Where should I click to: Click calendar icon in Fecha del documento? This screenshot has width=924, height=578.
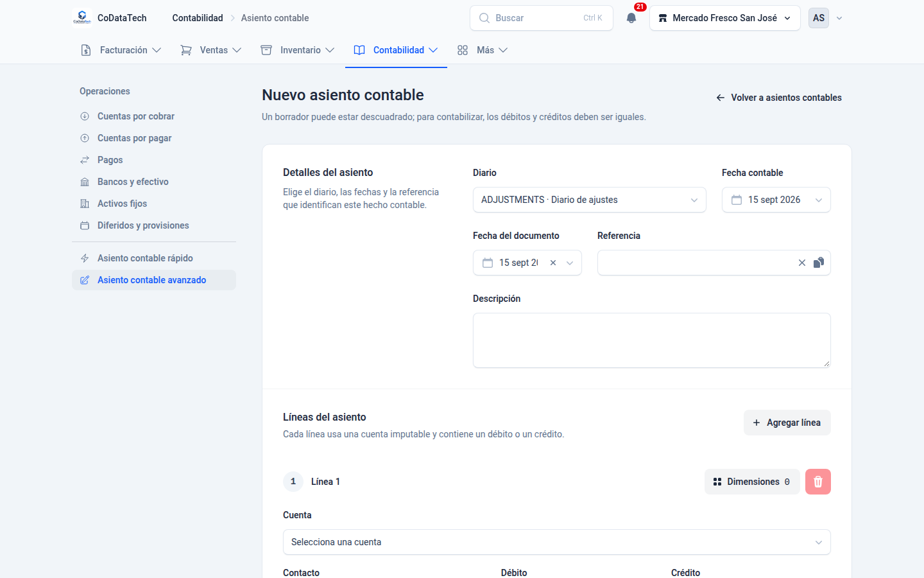tap(488, 263)
